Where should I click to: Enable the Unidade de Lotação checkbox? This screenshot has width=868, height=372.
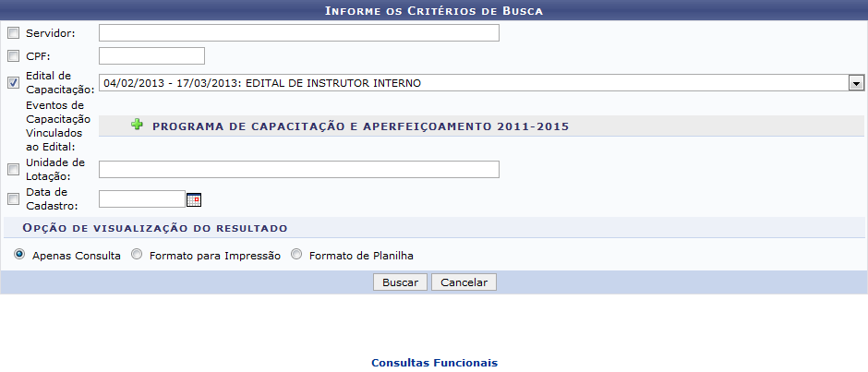pos(13,169)
